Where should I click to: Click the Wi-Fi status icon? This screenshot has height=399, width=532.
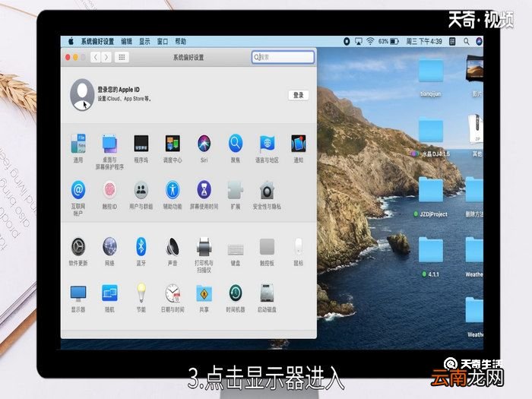click(x=370, y=41)
